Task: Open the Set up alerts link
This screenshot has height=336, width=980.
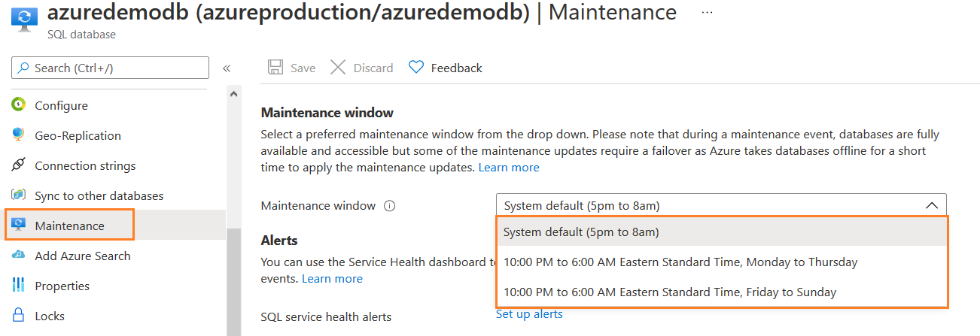Action: 529,314
